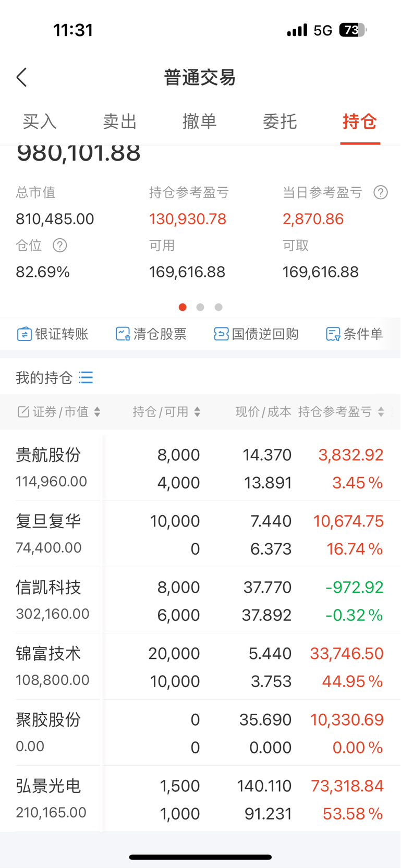Tap 可用 value 169,616.88

click(x=187, y=272)
